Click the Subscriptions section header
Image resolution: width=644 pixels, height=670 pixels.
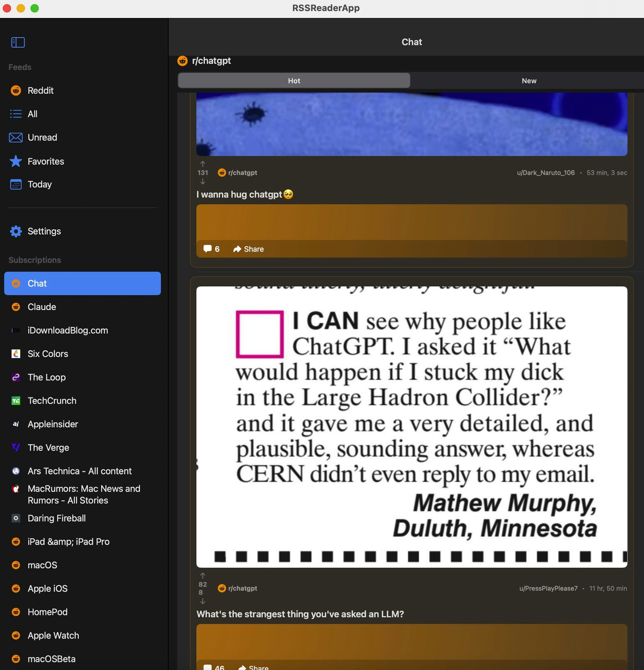(35, 260)
